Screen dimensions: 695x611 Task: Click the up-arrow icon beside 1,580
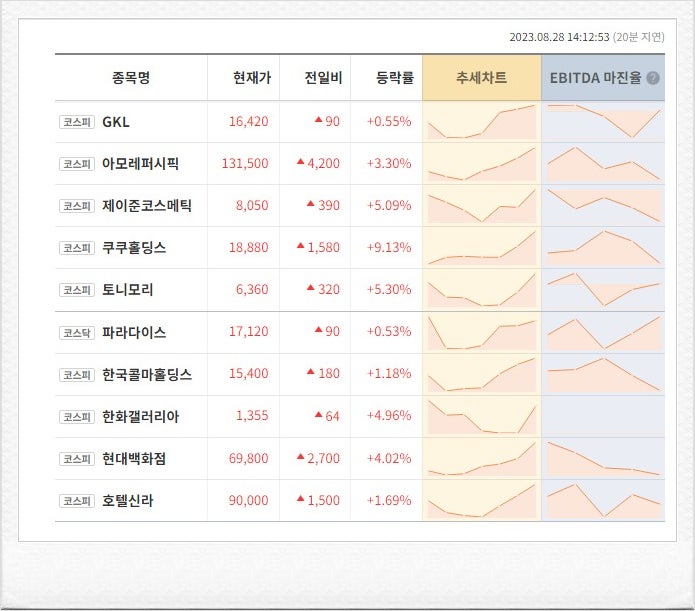pyautogui.click(x=301, y=245)
